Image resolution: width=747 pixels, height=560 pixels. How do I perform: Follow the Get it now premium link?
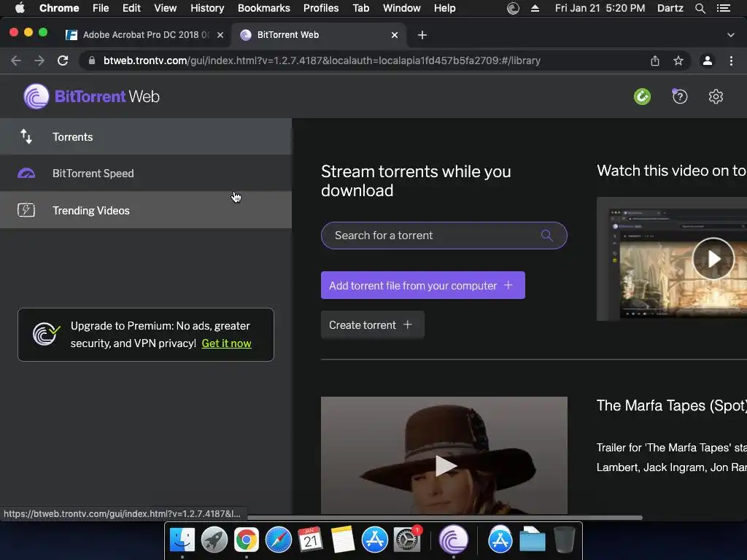(x=226, y=343)
